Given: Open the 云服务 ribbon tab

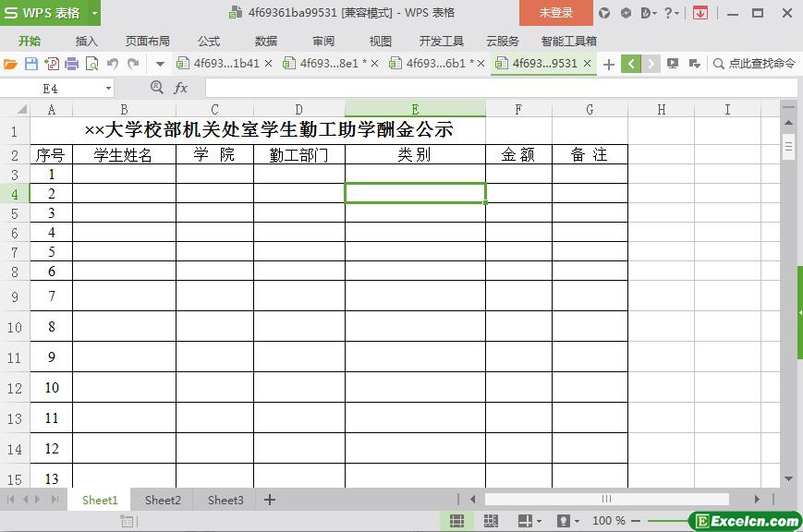Looking at the screenshot, I should [503, 41].
